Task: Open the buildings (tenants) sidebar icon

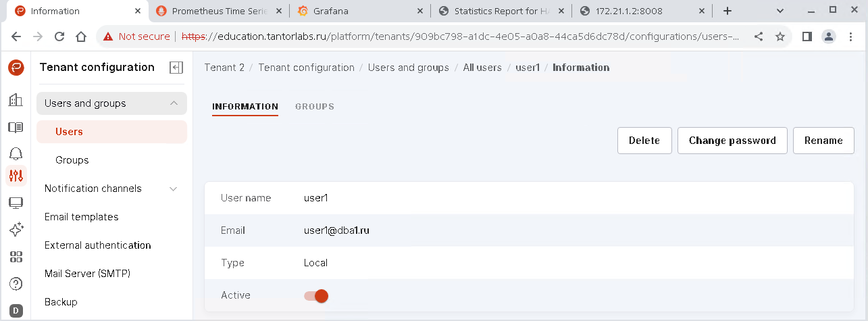Action: coord(16,100)
